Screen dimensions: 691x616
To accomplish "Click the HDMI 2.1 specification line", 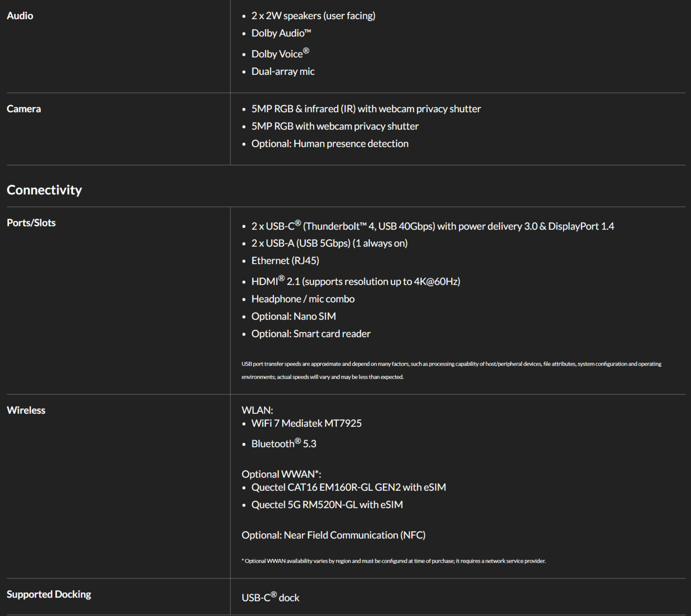I will tap(355, 281).
